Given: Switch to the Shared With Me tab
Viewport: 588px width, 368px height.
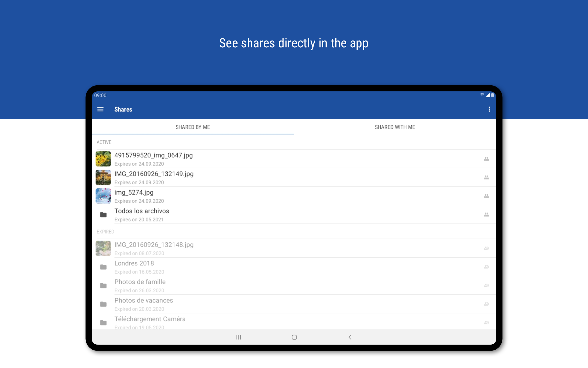Looking at the screenshot, I should [395, 127].
